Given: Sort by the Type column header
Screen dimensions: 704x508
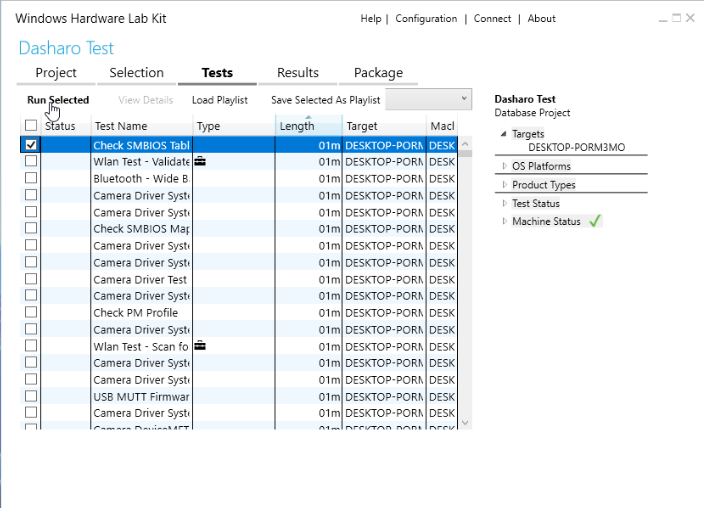Looking at the screenshot, I should pos(234,126).
